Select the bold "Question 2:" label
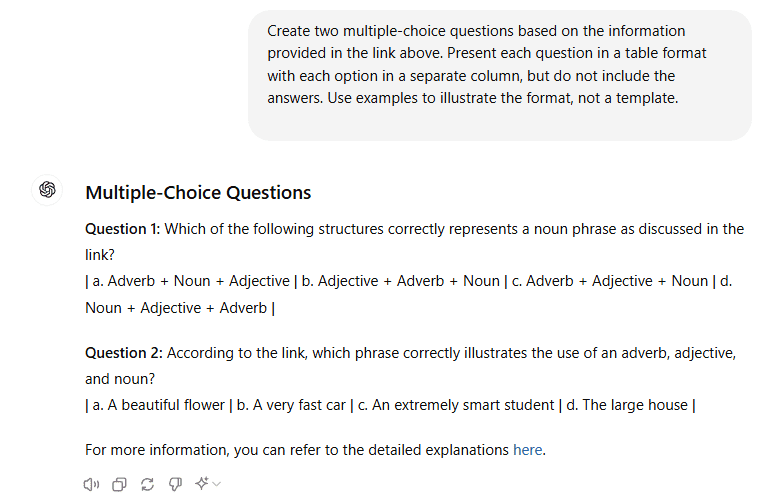Viewport: 766px width, 495px height. pos(124,353)
